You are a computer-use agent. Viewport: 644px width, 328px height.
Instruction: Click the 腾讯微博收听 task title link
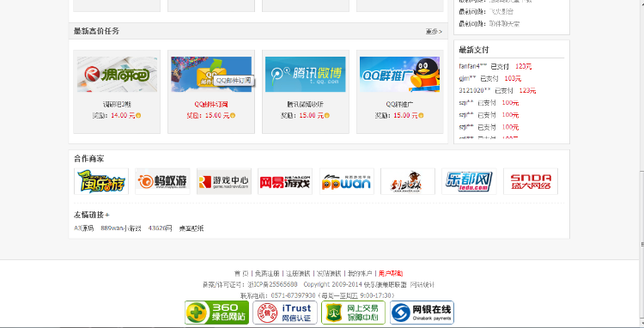[305, 105]
